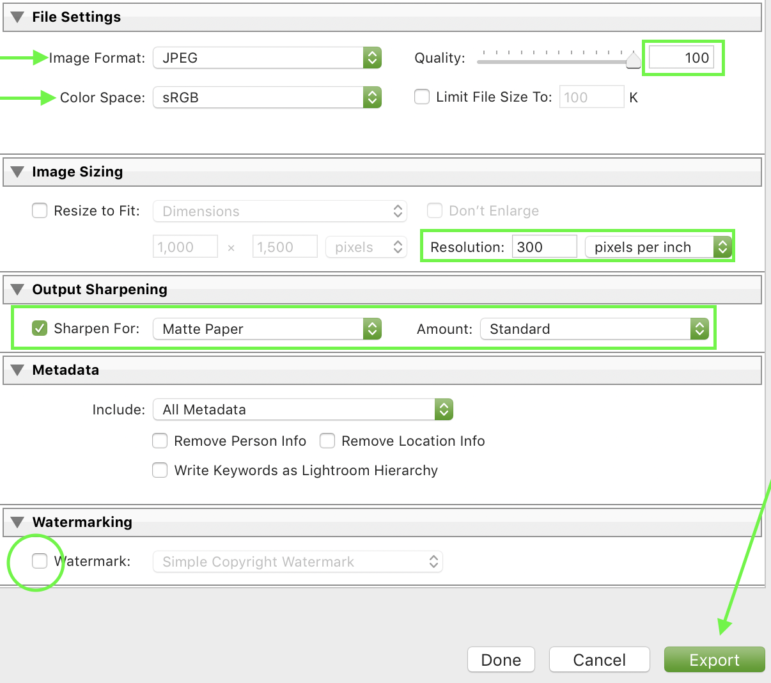Image resolution: width=771 pixels, height=683 pixels.
Task: Choose paper type in Sharpen For dropdown
Action: pyautogui.click(x=266, y=329)
